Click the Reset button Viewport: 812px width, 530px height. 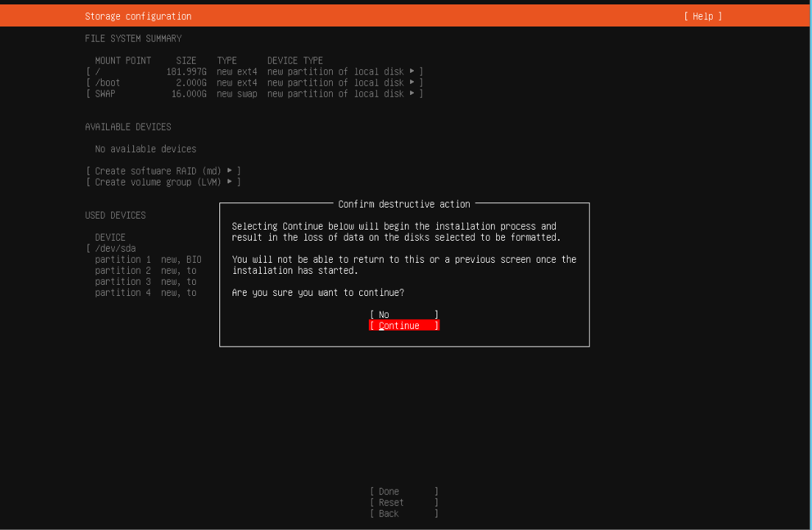(404, 503)
